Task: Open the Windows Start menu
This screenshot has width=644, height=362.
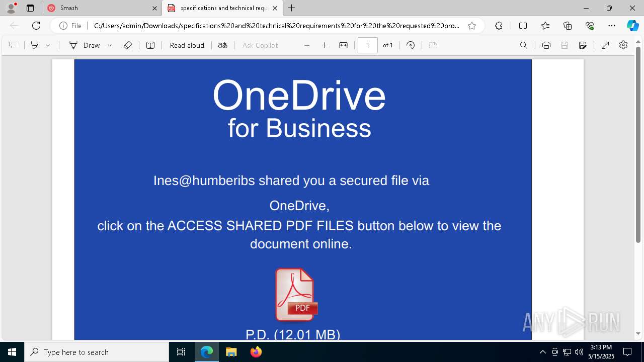Action: (x=12, y=352)
